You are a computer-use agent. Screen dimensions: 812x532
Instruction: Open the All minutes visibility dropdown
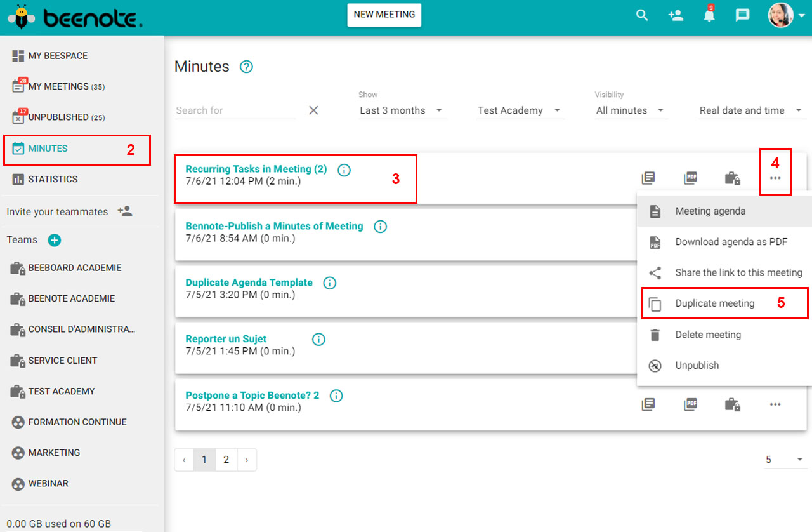[x=631, y=110]
